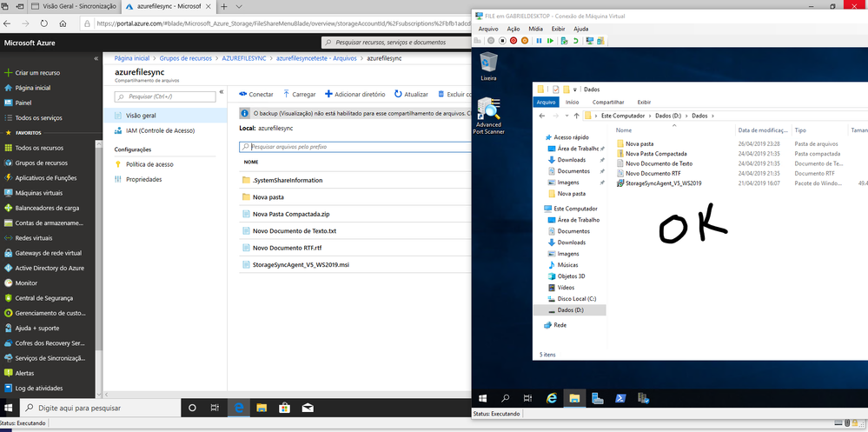Select Nova Pasta Compactada in File Explorer list
The image size is (868, 432).
[x=656, y=153]
